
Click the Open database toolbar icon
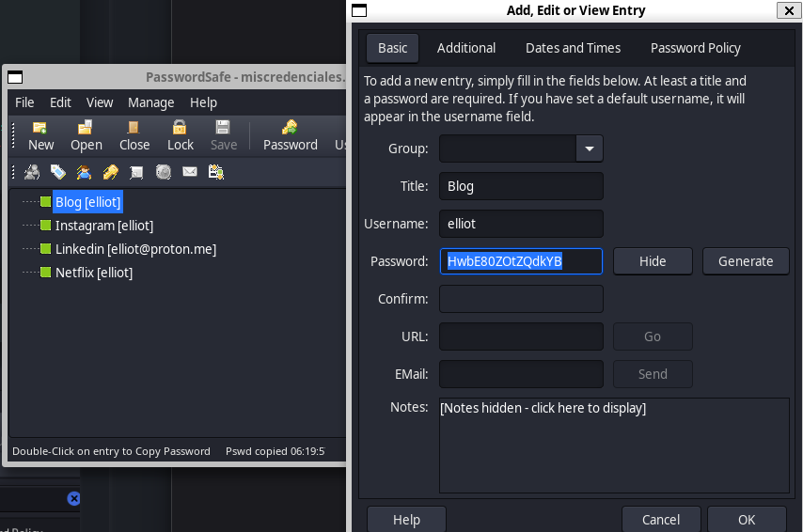tap(86, 135)
